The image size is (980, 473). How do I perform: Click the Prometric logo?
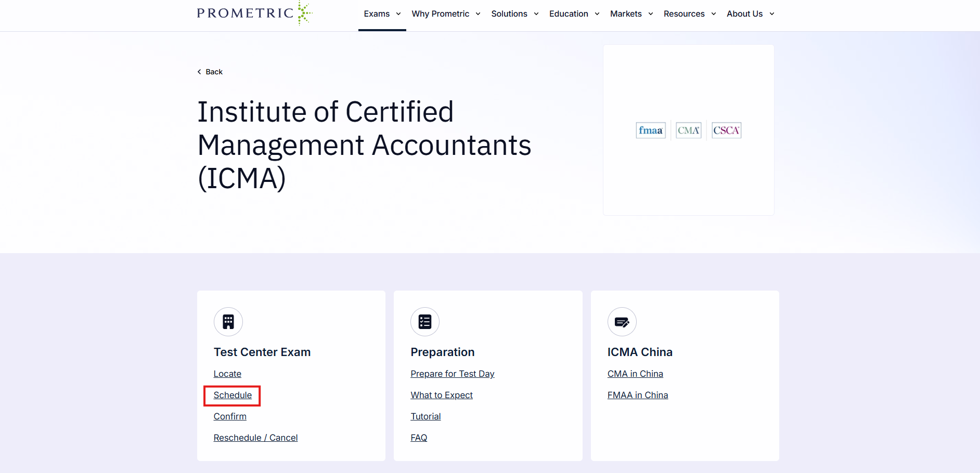(x=253, y=13)
